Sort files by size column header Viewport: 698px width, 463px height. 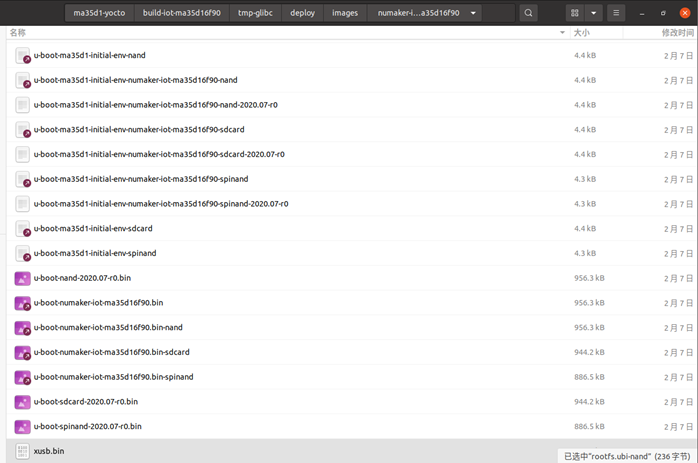pyautogui.click(x=581, y=33)
